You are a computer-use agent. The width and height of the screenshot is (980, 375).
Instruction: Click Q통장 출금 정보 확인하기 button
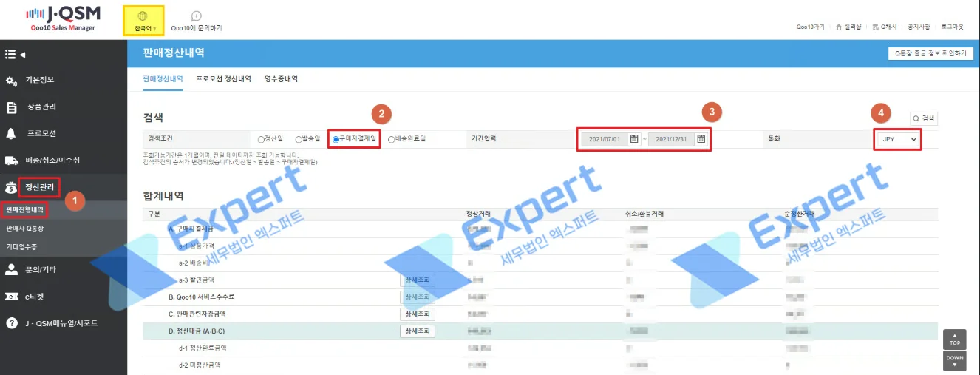coord(930,53)
